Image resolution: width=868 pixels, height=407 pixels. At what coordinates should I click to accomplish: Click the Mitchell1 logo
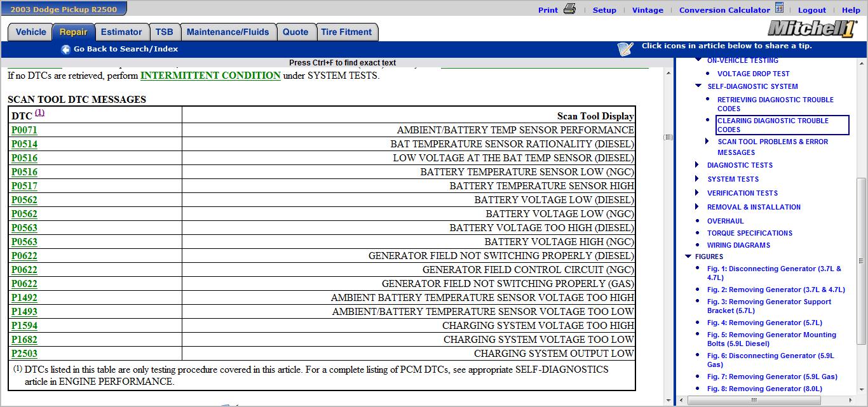coord(811,29)
